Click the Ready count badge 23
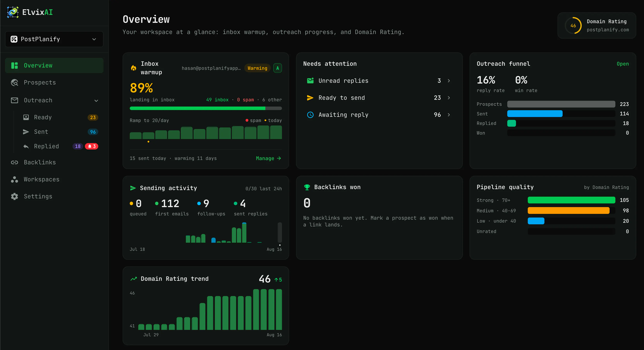Screen dimensions: 644x350 click(x=93, y=118)
